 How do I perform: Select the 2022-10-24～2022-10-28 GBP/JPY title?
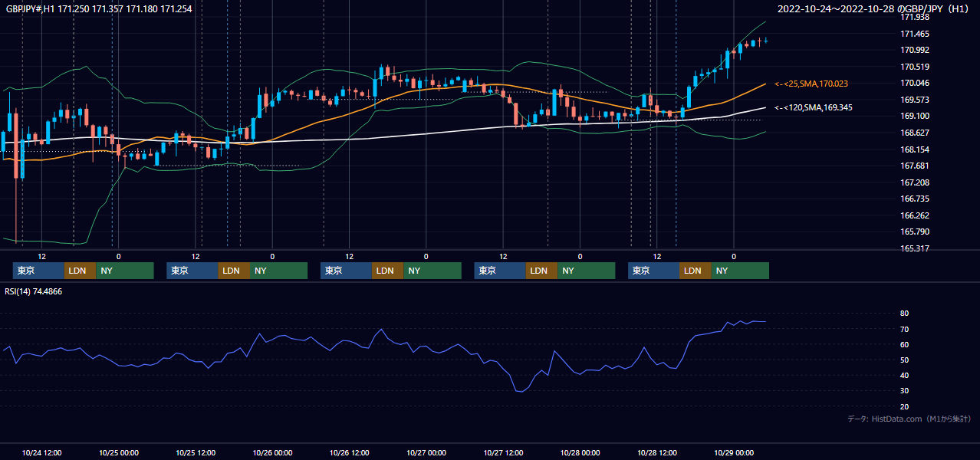point(873,8)
